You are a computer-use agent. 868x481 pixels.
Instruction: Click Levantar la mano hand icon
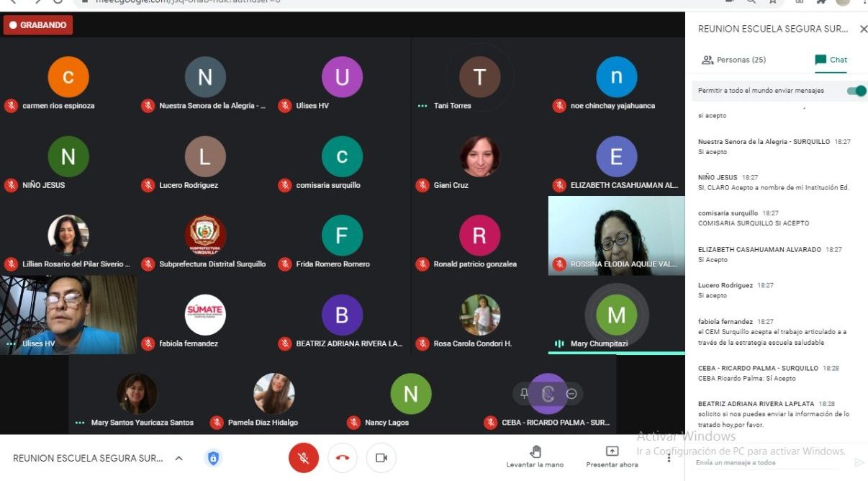coord(535,452)
